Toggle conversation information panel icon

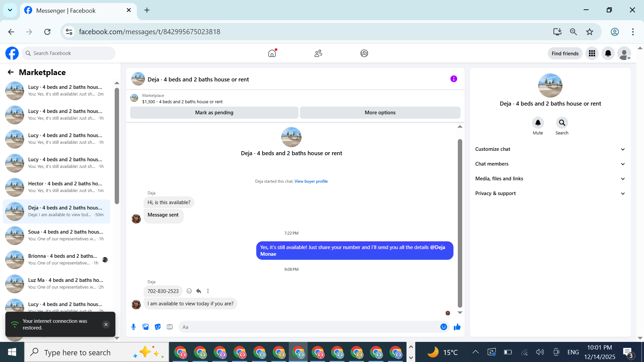coord(453,79)
